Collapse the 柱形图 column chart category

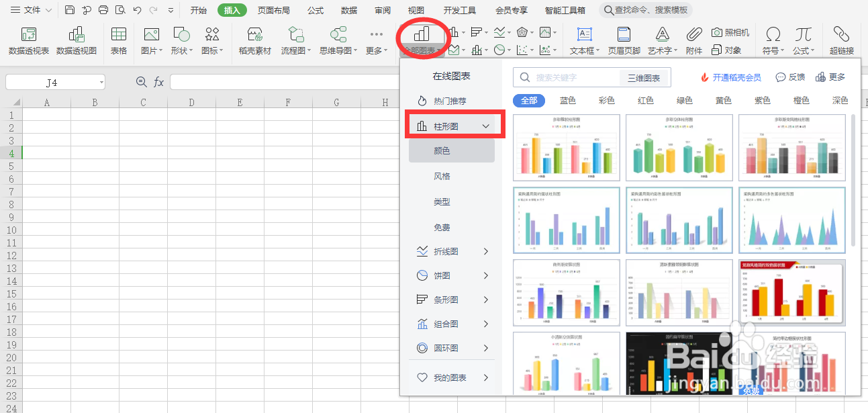tap(486, 126)
